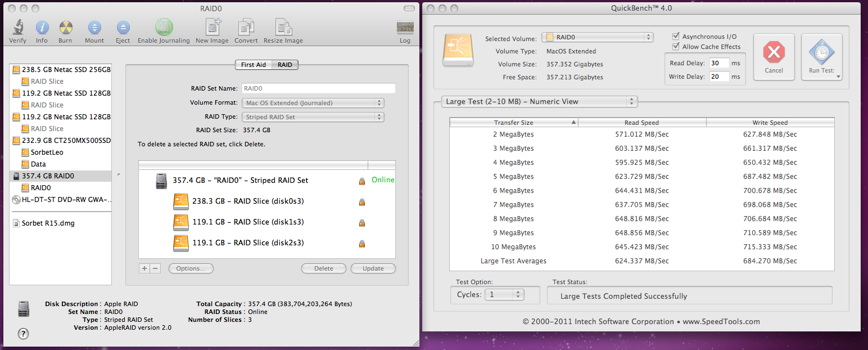Click the Convert toolbar icon

click(x=246, y=27)
